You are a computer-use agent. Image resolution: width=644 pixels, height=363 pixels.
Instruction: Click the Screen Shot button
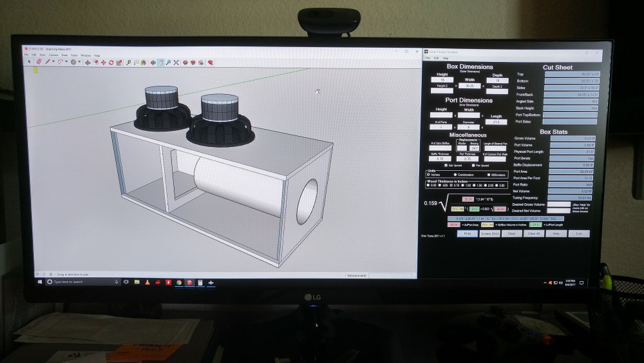pos(489,233)
